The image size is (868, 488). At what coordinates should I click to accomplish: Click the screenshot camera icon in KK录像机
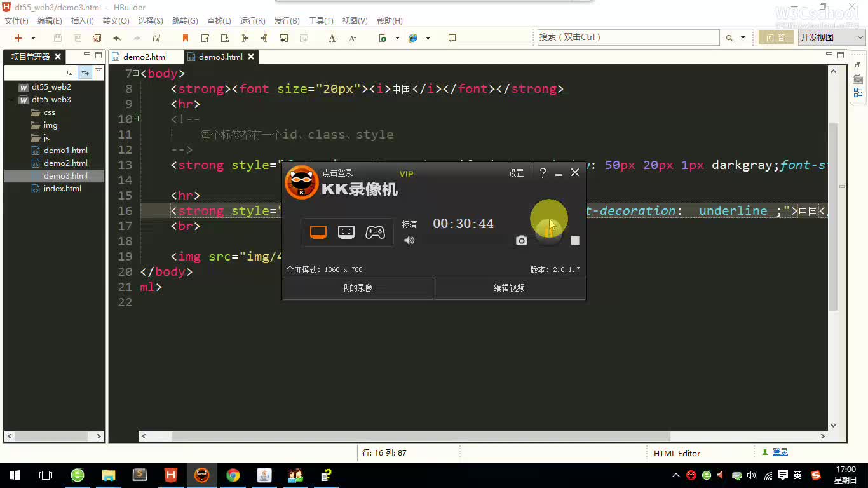[521, 240]
